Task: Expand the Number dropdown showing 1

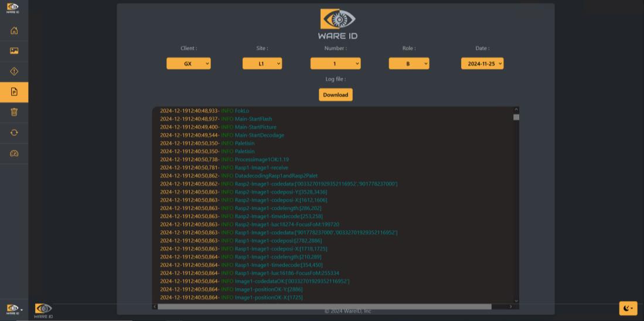Action: click(x=335, y=64)
